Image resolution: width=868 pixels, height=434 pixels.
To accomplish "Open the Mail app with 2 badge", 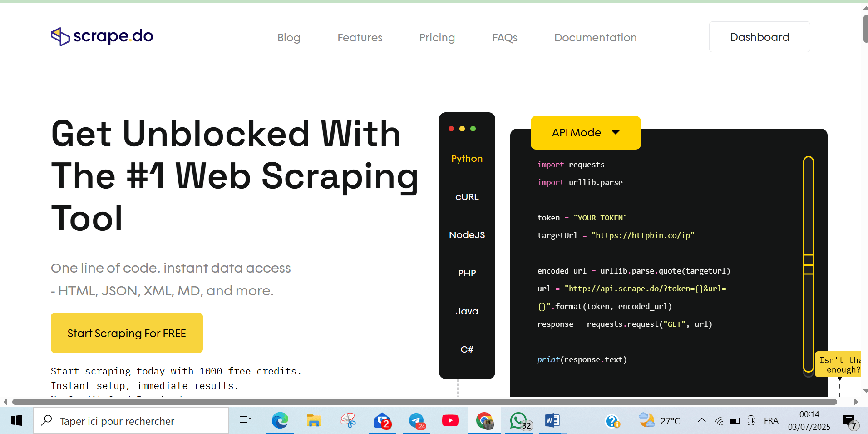I will click(x=382, y=421).
